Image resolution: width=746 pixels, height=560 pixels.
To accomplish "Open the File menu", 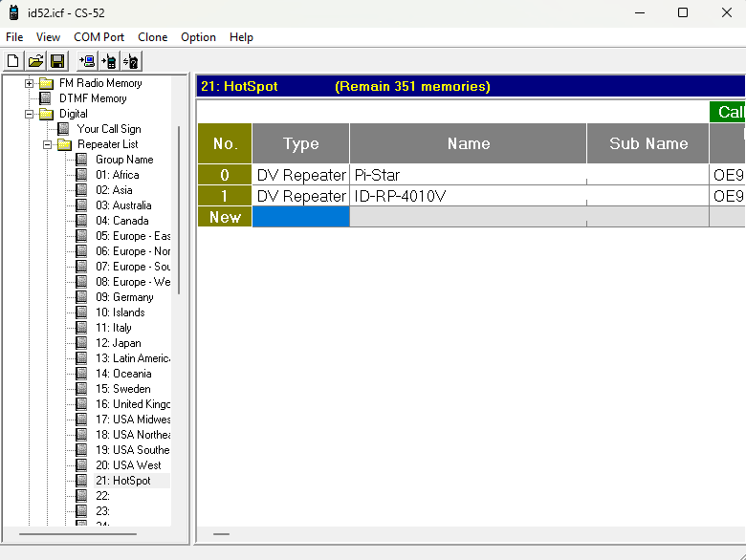I will (x=14, y=37).
